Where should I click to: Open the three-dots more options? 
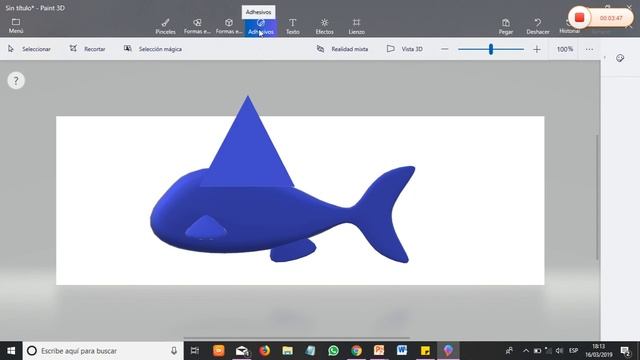pos(589,49)
